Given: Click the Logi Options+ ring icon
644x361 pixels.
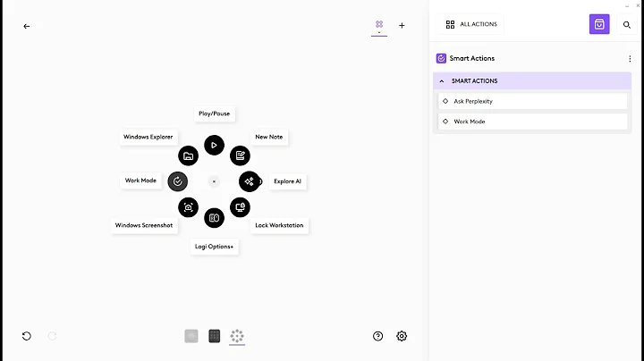Looking at the screenshot, I should point(214,218).
